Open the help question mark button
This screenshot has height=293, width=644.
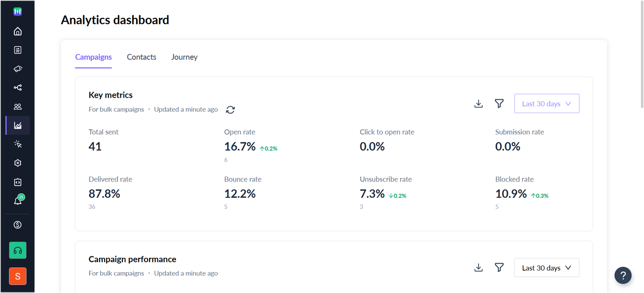(x=623, y=276)
